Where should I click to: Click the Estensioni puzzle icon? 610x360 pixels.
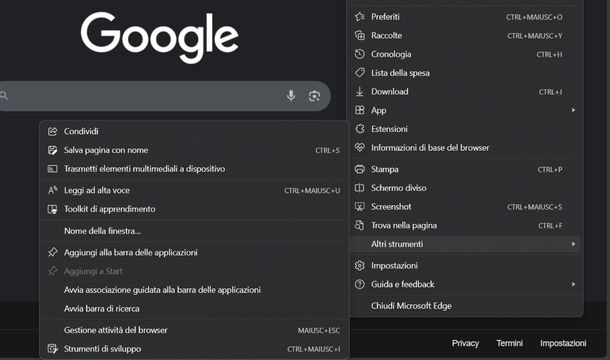pyautogui.click(x=360, y=129)
